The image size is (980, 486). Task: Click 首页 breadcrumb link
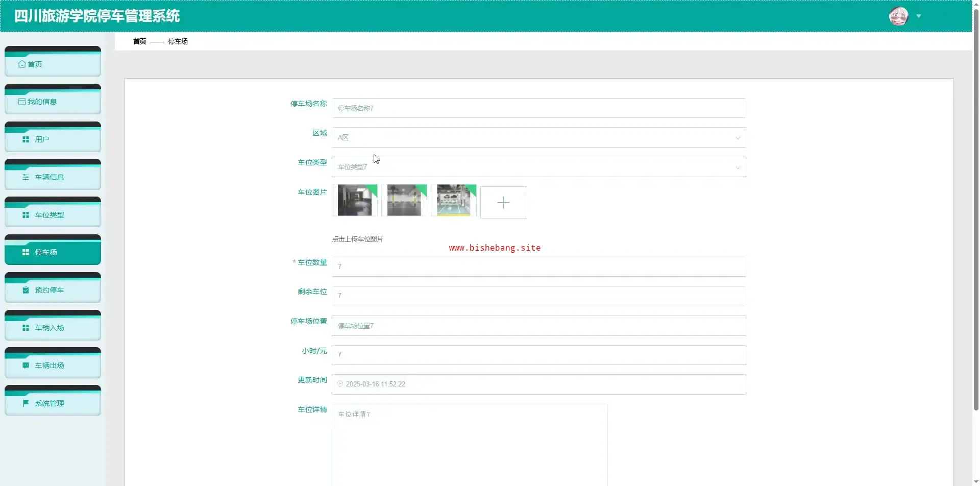pyautogui.click(x=139, y=41)
